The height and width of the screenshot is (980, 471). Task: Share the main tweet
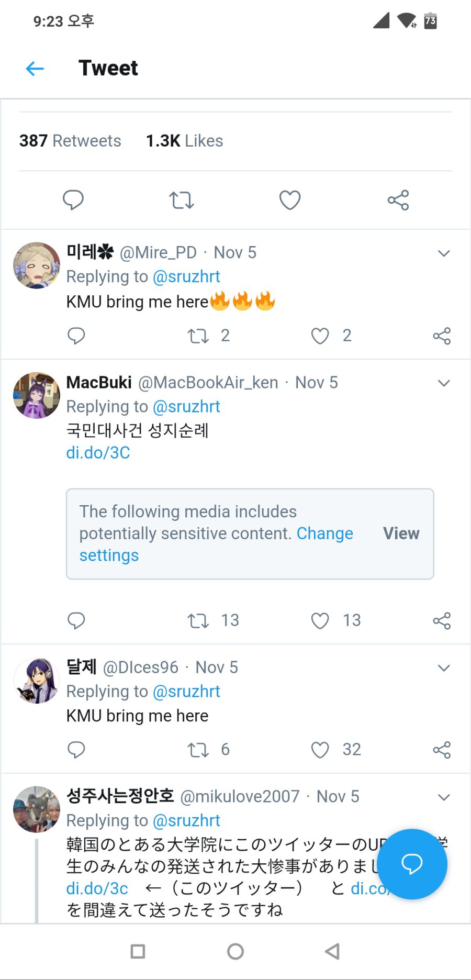(398, 199)
